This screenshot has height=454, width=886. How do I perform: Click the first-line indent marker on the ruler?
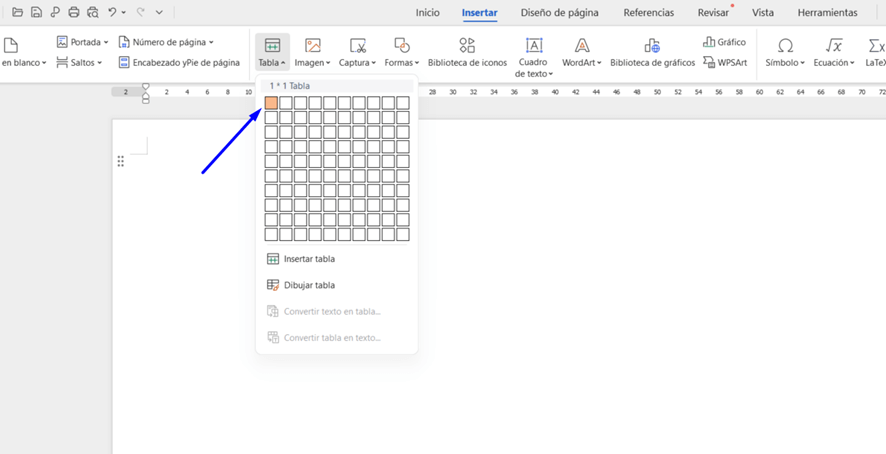point(145,87)
